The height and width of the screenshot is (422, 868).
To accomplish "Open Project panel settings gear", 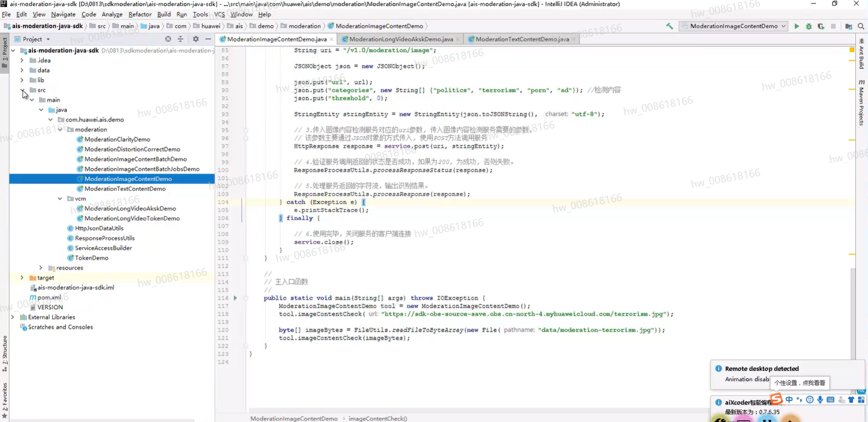I will pos(196,39).
